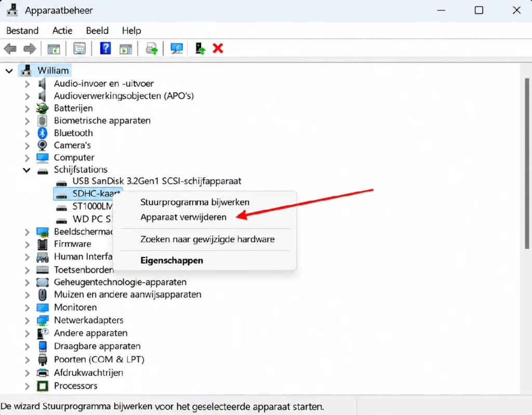
Task: Click the Bluetooth category icon
Action: pos(42,133)
